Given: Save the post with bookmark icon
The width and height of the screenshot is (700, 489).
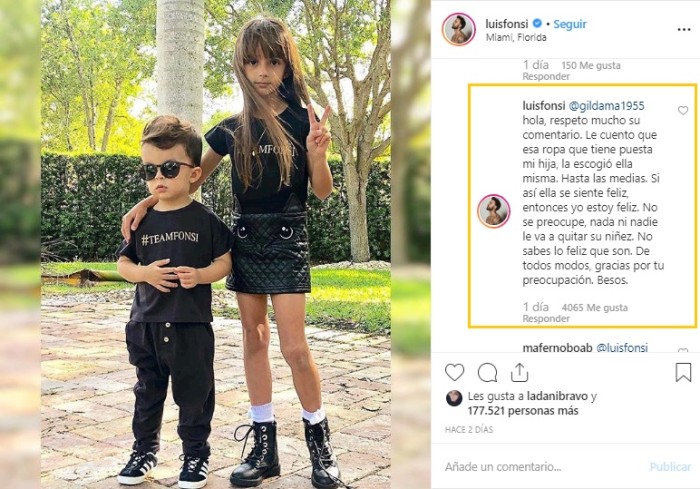Looking at the screenshot, I should [x=683, y=372].
